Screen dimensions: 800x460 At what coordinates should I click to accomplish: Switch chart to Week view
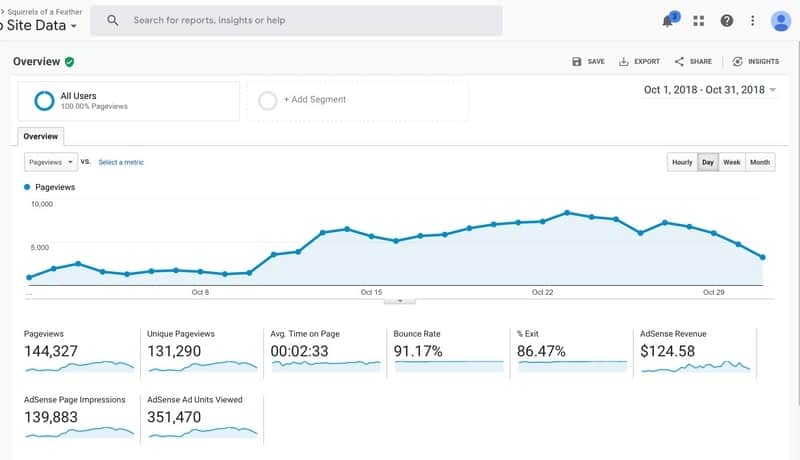tap(732, 162)
